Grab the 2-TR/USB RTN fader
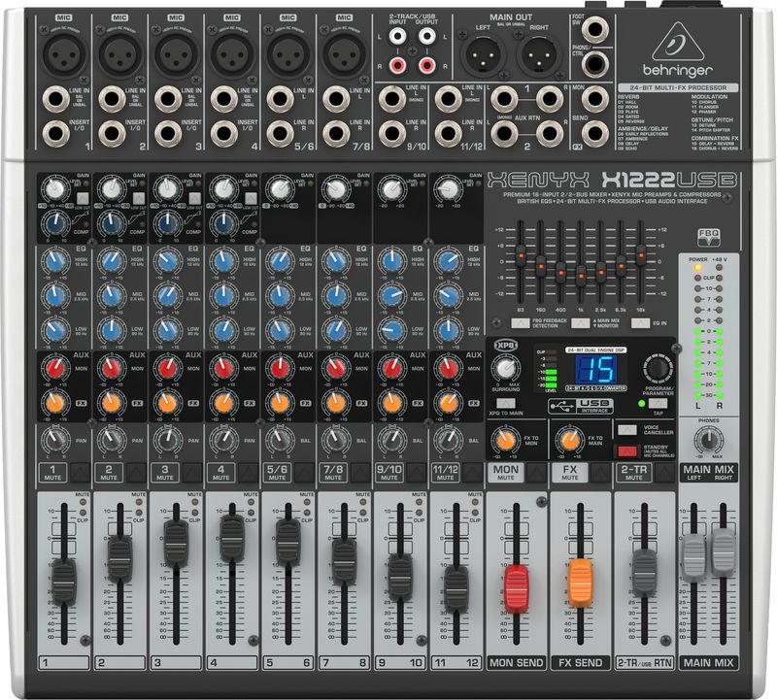The image size is (777, 700). [644, 571]
